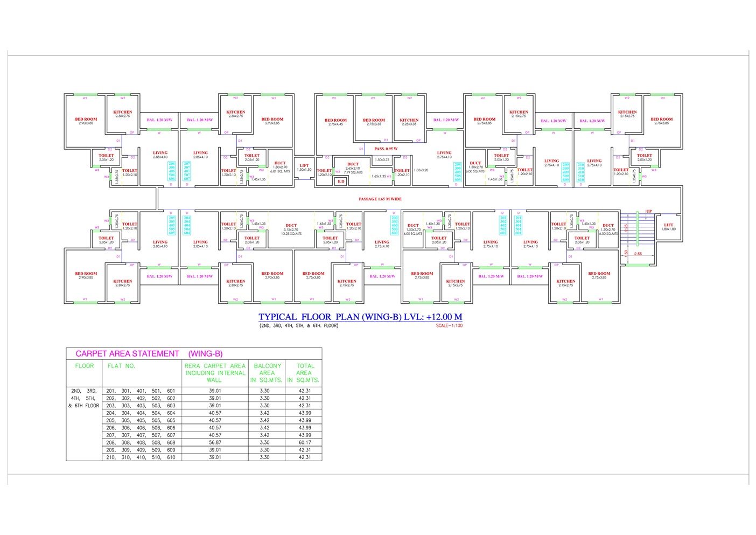
Task: Select the 'BALCONY AREA IN SQ.MTS.' column header
Action: [267, 373]
